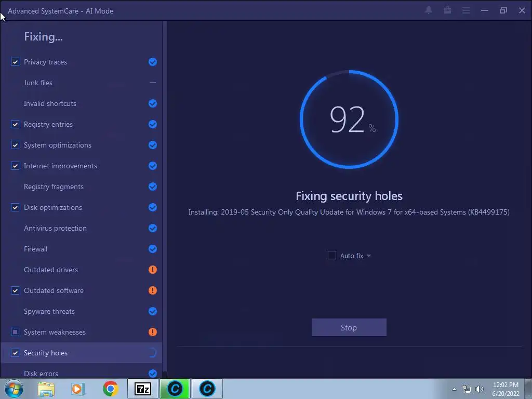Uncheck the Privacy traces checkbox

(x=15, y=62)
